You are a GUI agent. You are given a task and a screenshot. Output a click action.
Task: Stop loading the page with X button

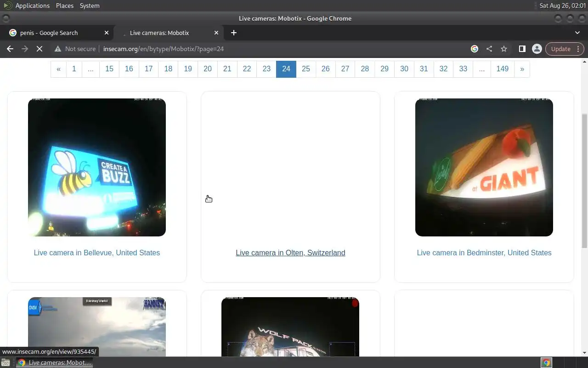[x=40, y=49]
